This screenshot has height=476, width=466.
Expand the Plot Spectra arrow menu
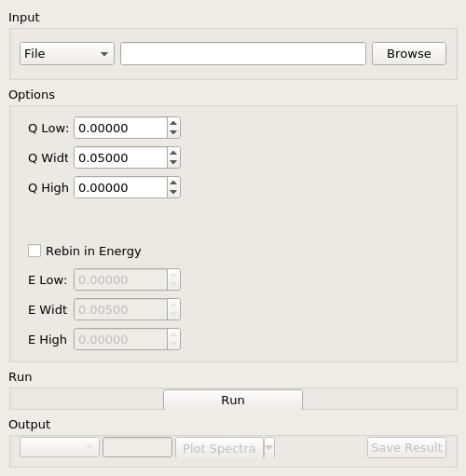269,447
